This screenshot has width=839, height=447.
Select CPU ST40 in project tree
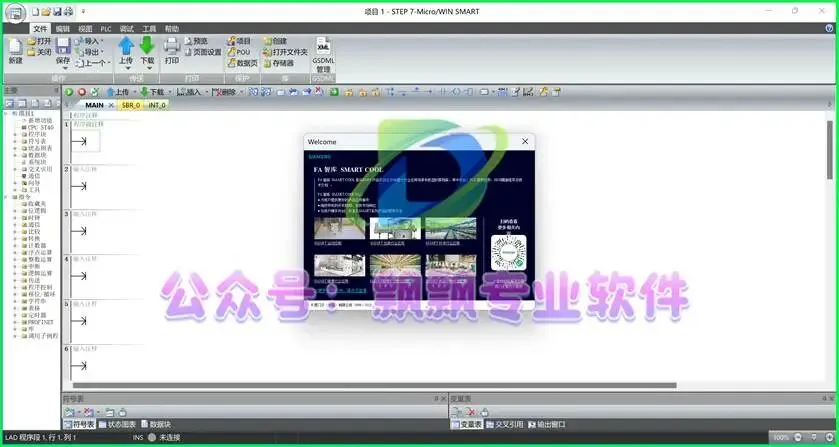click(x=37, y=128)
